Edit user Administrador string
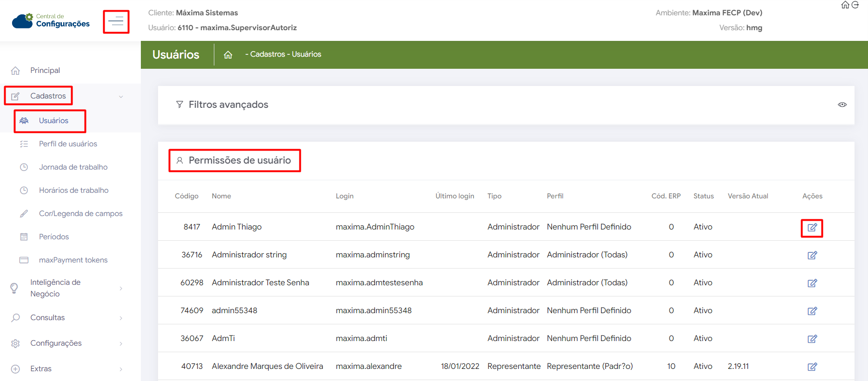This screenshot has width=868, height=381. click(x=812, y=255)
